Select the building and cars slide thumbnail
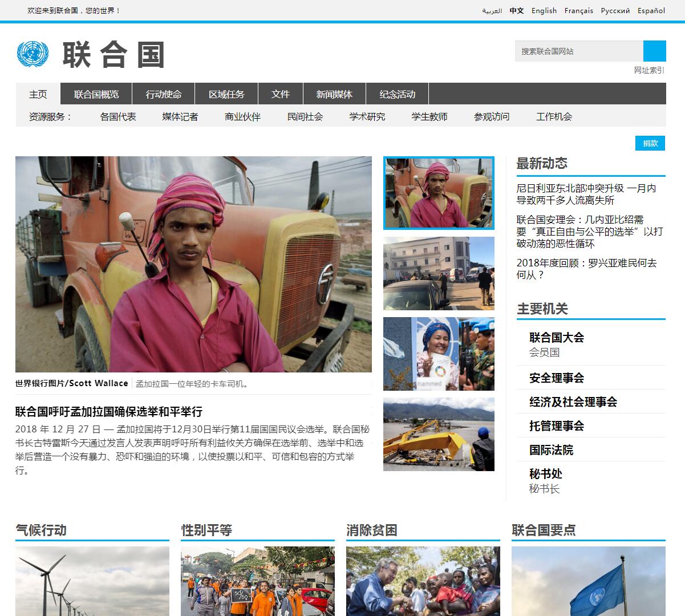Viewport: 685px width, 616px height. pyautogui.click(x=439, y=273)
